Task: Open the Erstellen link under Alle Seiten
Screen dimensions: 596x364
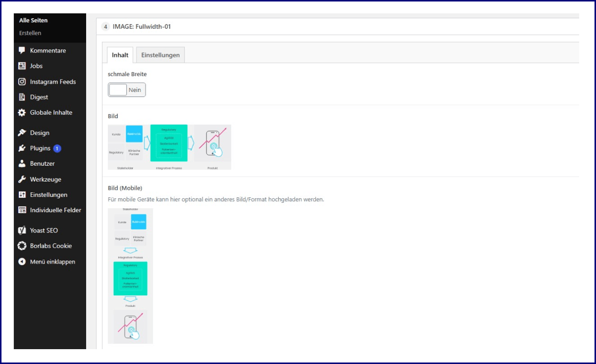Action: (30, 33)
